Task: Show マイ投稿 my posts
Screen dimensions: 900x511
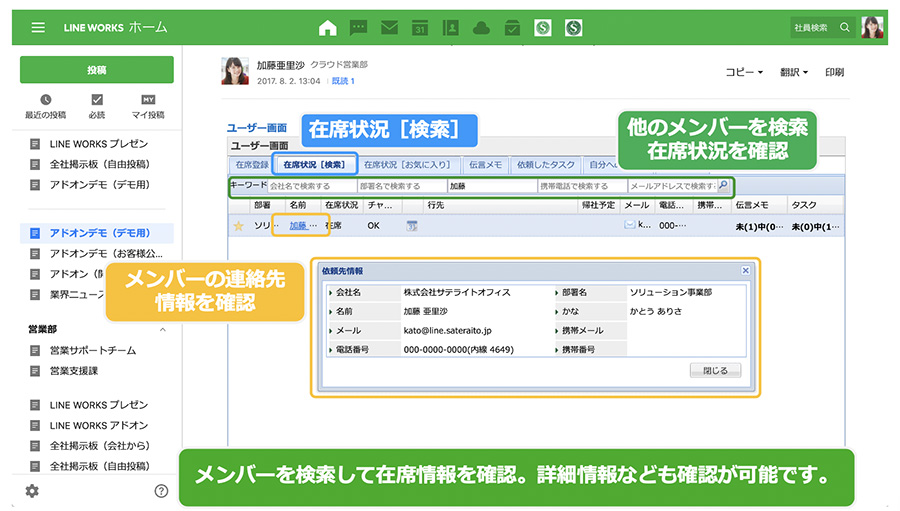Action: (x=148, y=107)
